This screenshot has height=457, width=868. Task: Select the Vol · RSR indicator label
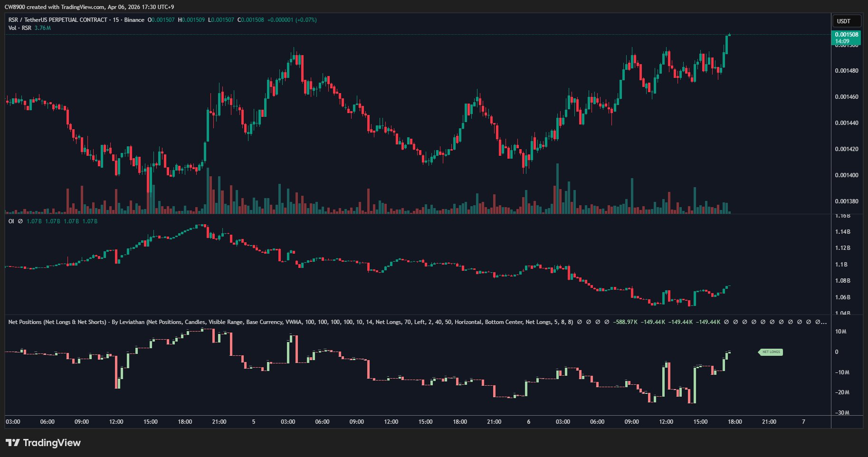[x=20, y=28]
